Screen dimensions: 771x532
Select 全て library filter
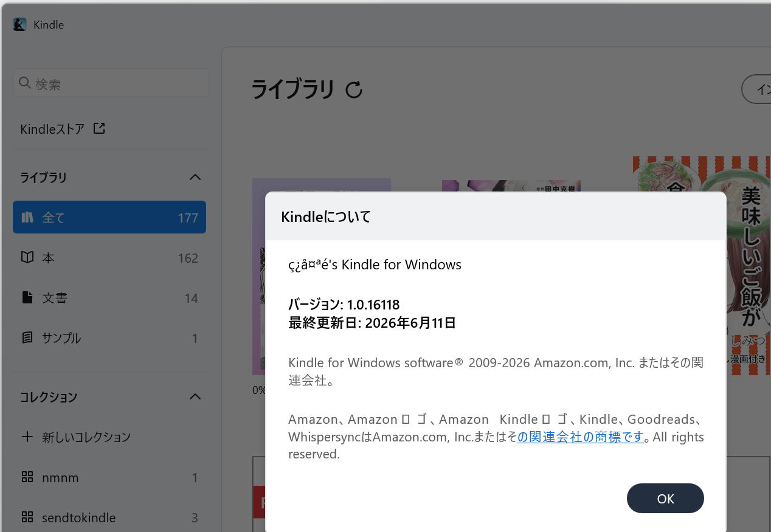[109, 217]
